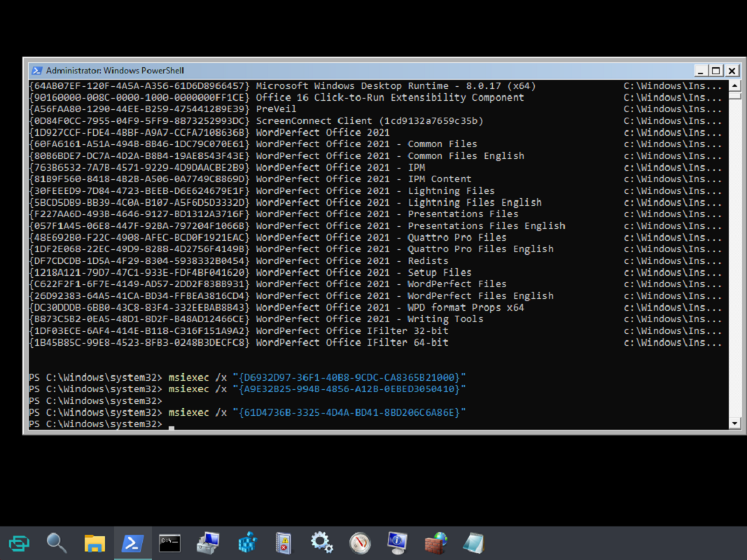
Task: Open the taskbar search magnifier
Action: pyautogui.click(x=57, y=542)
